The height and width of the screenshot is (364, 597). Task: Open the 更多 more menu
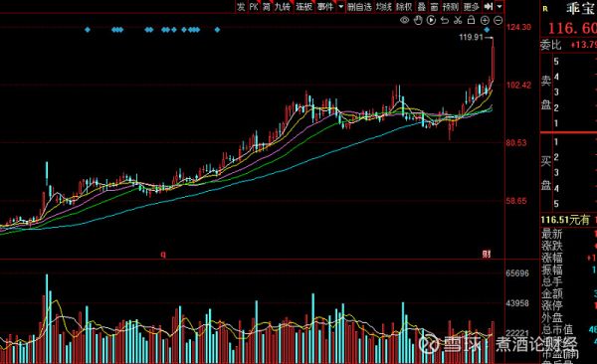pos(471,7)
